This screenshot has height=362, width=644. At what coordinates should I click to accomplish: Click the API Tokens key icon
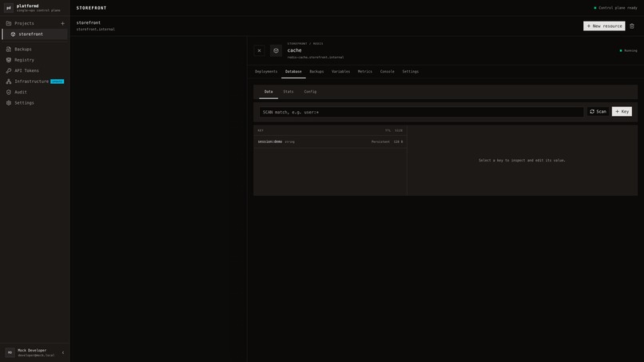point(9,70)
